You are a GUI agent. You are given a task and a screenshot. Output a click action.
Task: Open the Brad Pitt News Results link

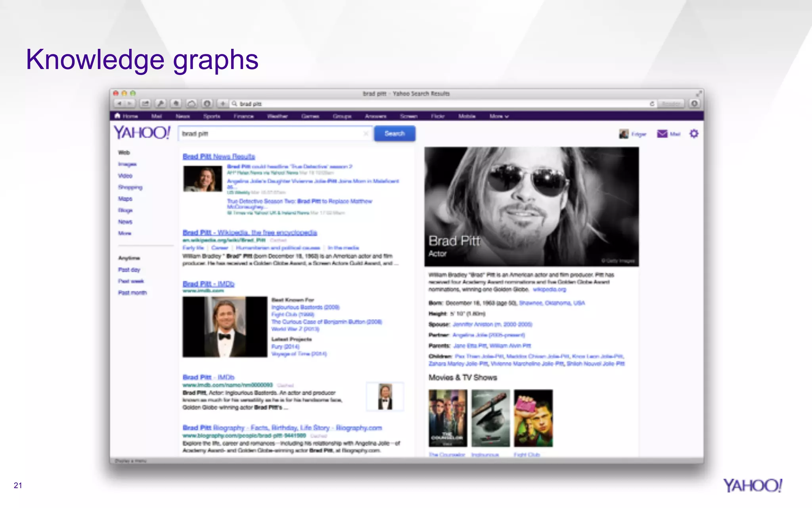coord(219,157)
